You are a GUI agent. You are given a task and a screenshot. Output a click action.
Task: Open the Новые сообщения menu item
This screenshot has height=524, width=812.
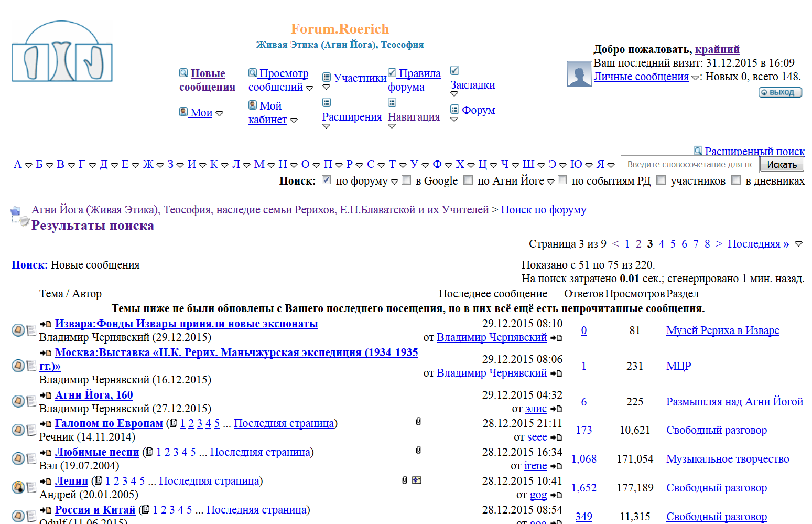[x=207, y=80]
